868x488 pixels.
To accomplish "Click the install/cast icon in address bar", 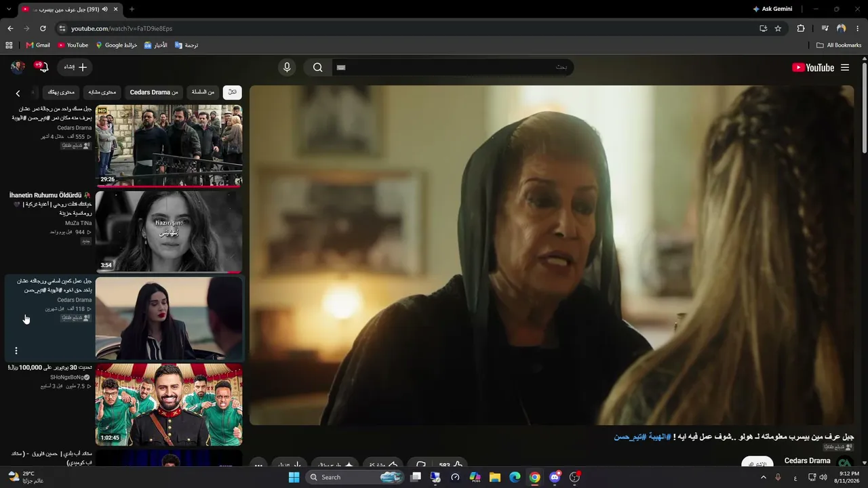I will pos(763,28).
